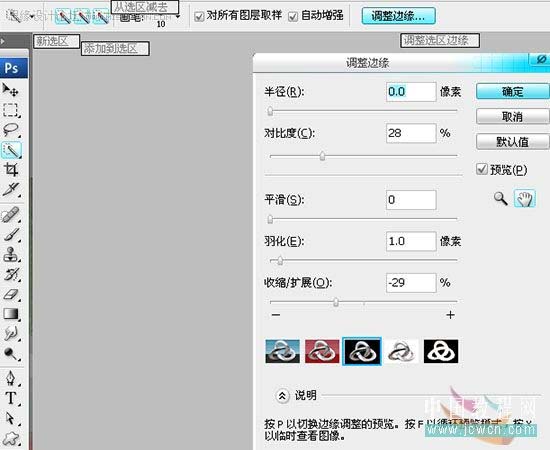Image resolution: width=550 pixels, height=450 pixels.
Task: Open the brush size picker dropdown
Action: [x=178, y=16]
